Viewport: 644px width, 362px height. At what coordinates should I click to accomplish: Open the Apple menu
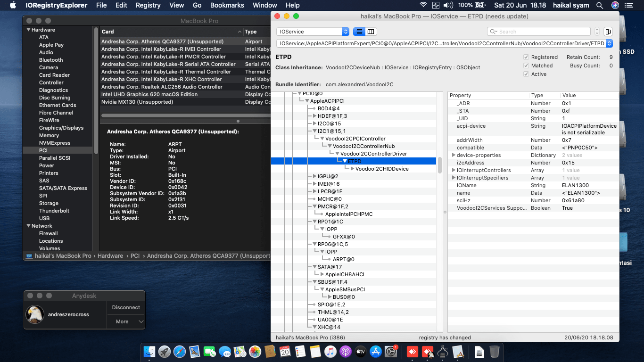click(13, 5)
